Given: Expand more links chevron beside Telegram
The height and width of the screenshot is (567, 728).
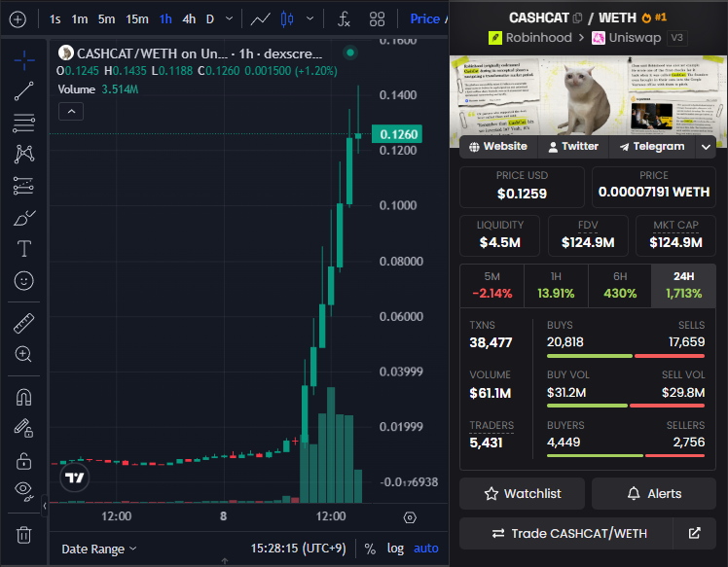Looking at the screenshot, I should coord(706,147).
